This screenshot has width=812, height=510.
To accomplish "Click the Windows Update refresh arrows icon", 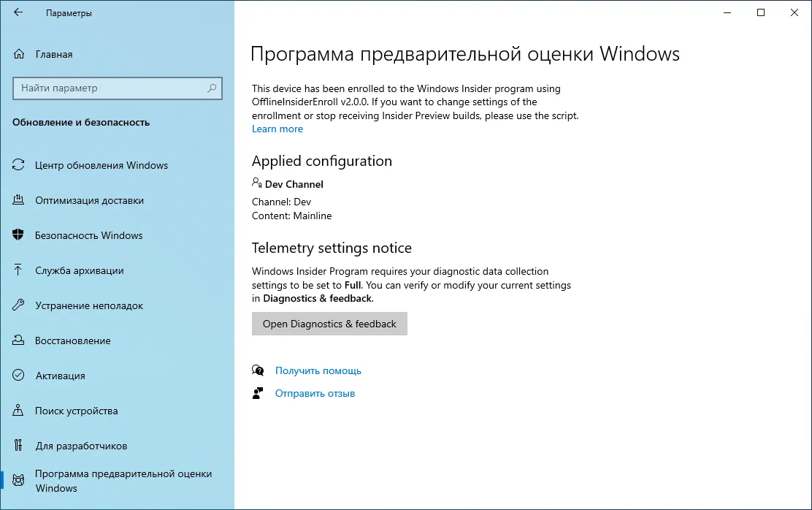I will (x=19, y=165).
